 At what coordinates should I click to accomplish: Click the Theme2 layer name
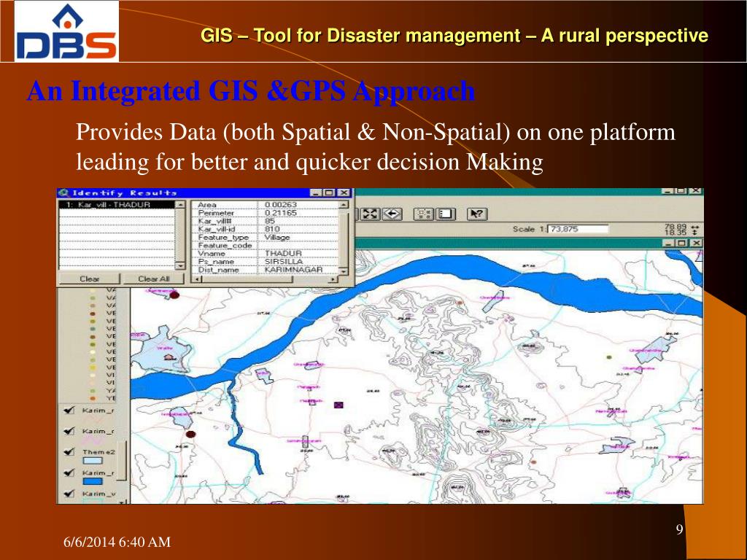pyautogui.click(x=98, y=451)
